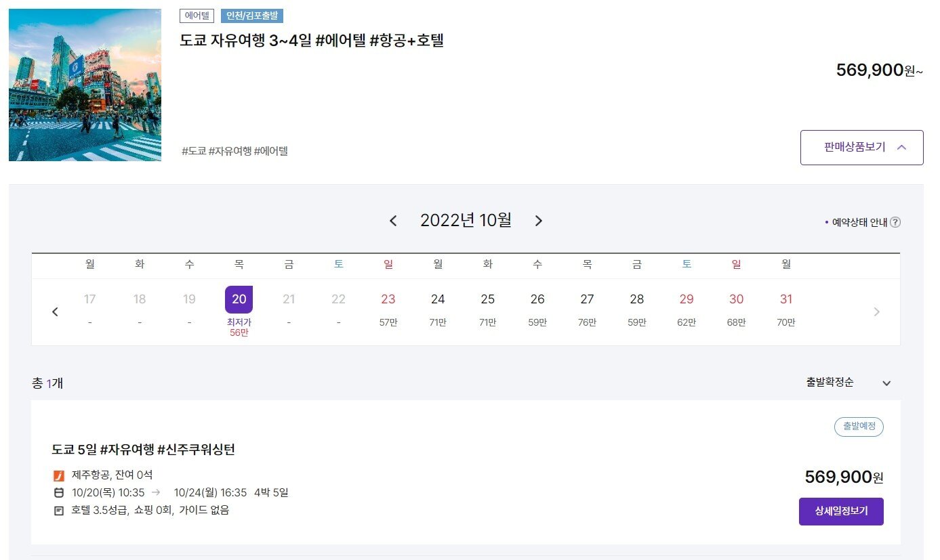The width and height of the screenshot is (940, 560).
Task: Click the selected date 20 최저가
Action: point(239,309)
